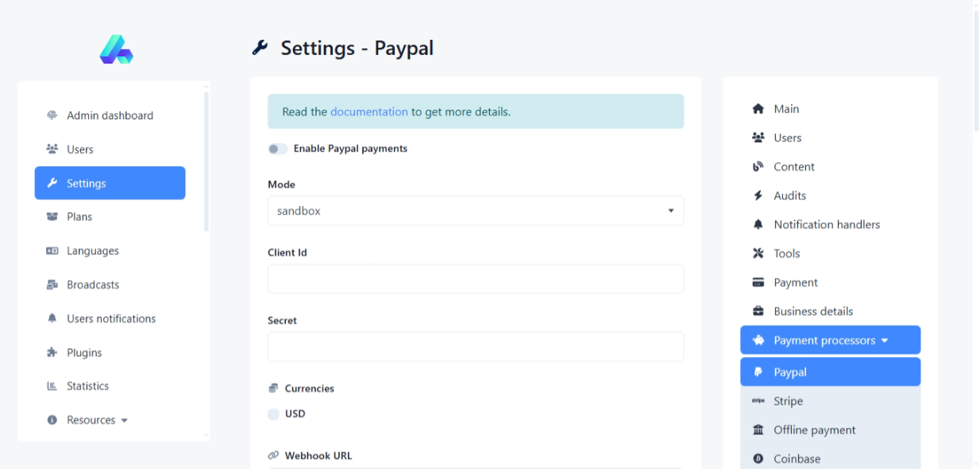
Task: Open the Mode sandbox dropdown
Action: 475,211
